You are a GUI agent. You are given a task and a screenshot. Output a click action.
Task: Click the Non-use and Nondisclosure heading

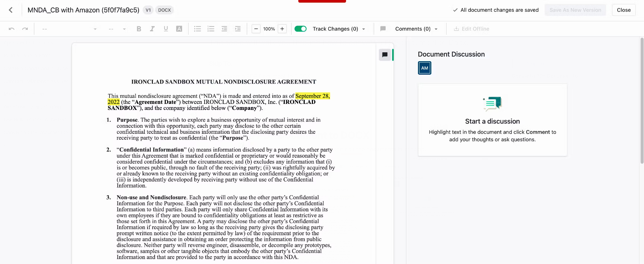pyautogui.click(x=151, y=197)
